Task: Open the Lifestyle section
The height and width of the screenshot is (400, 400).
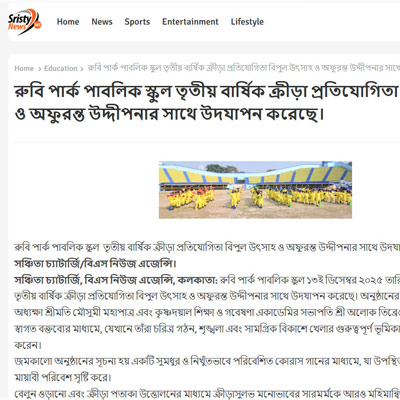Action: coord(247,22)
